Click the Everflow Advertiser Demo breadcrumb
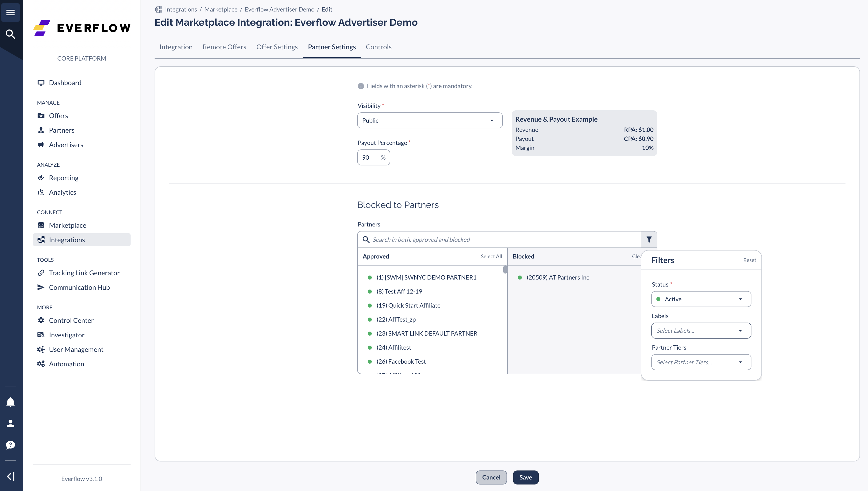The width and height of the screenshot is (868, 491). pos(279,10)
